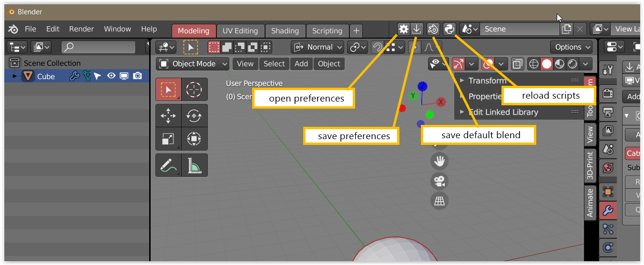Open Output properties printer icon

click(608, 112)
